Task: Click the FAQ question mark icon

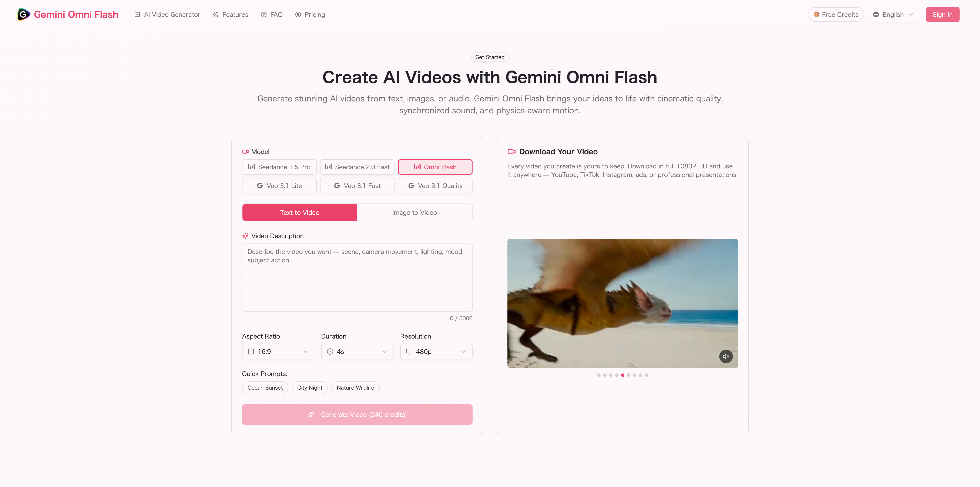Action: point(264,14)
